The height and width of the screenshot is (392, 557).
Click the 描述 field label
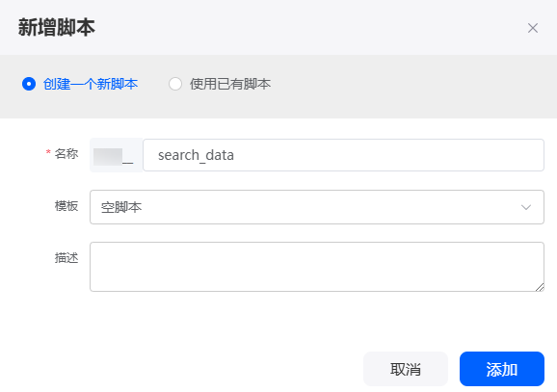click(x=66, y=258)
